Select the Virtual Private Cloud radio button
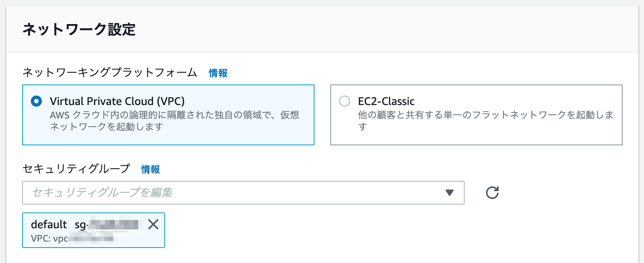This screenshot has height=263, width=644. click(x=36, y=101)
